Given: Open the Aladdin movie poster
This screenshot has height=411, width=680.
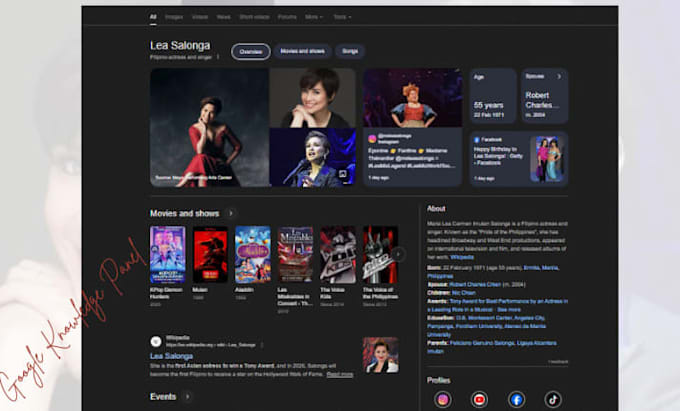Looking at the screenshot, I should (x=252, y=254).
